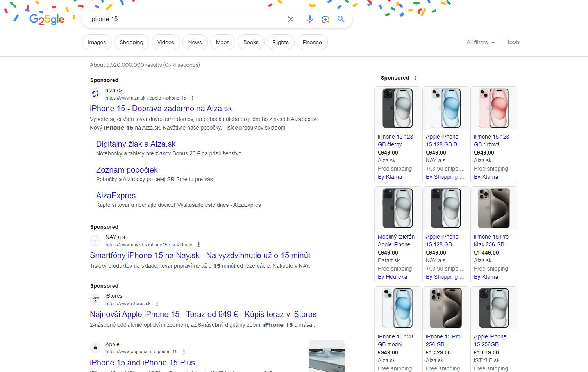Switch to the Images tab
The height and width of the screenshot is (372, 588).
(x=97, y=42)
